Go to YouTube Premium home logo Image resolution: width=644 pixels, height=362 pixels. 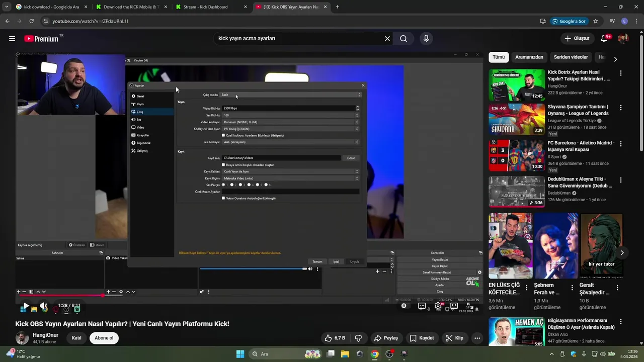(x=41, y=39)
